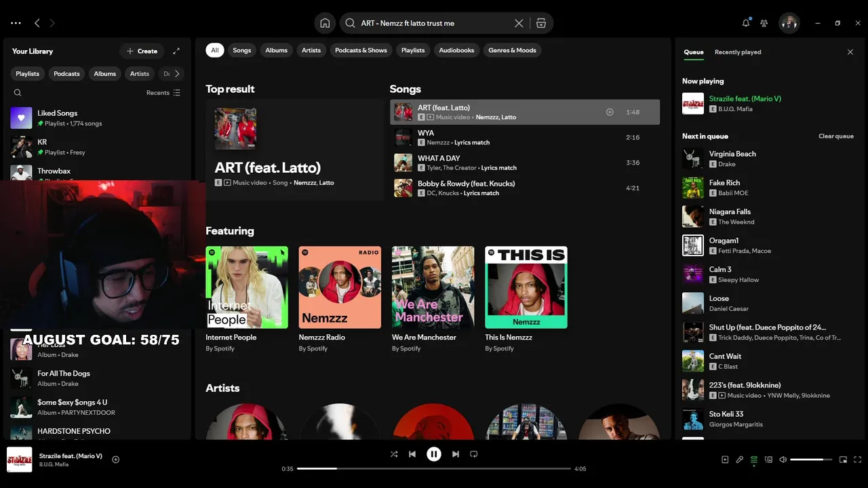This screenshot has width=868, height=488.
Task: Open Connect to a device icon
Action: pos(768,460)
